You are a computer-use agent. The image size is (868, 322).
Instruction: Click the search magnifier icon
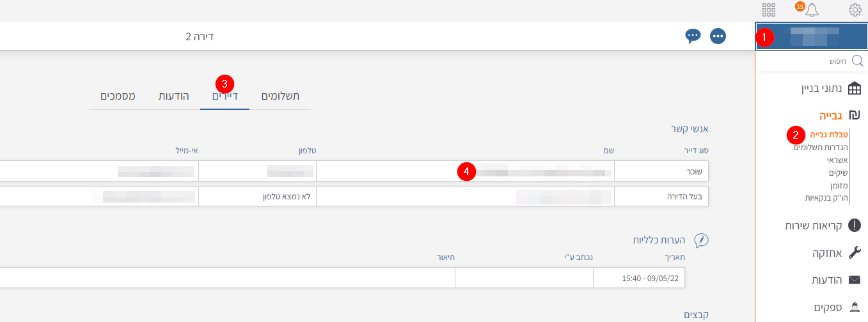[x=857, y=61]
